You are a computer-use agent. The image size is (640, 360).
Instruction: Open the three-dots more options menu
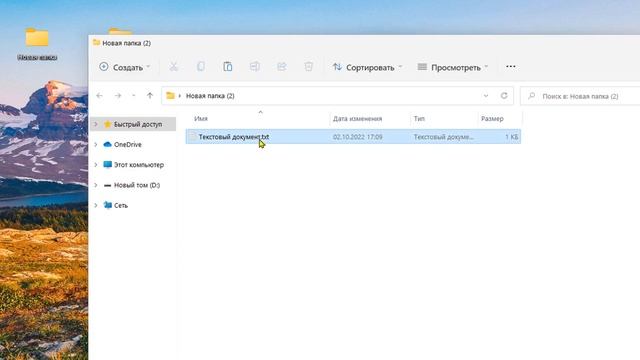[x=511, y=67]
